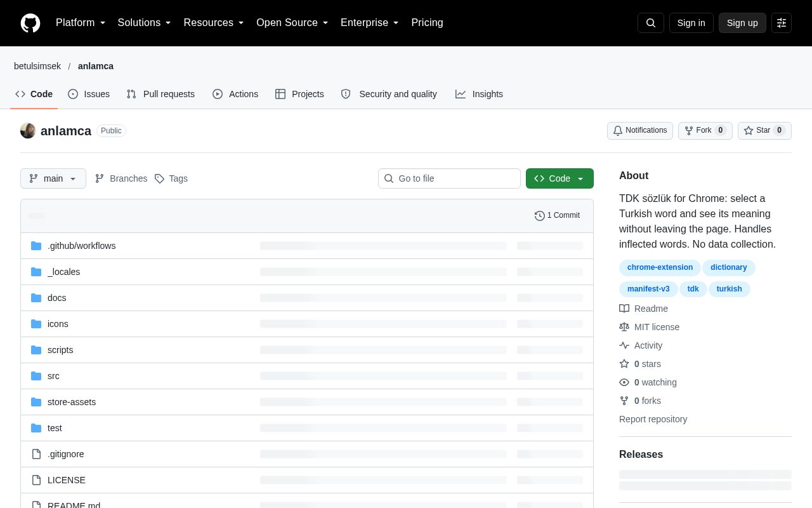
Task: Expand the Enterprise menu
Action: (369, 23)
